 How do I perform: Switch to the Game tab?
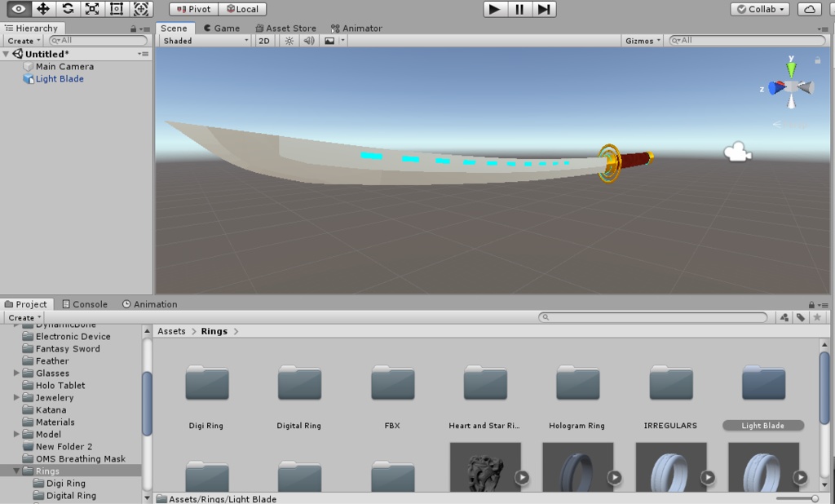(x=223, y=27)
